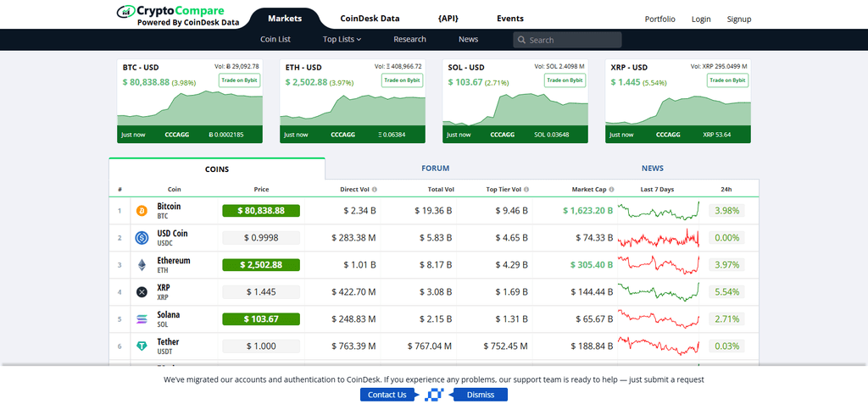Open XRP - USD price chart card

pos(678,101)
